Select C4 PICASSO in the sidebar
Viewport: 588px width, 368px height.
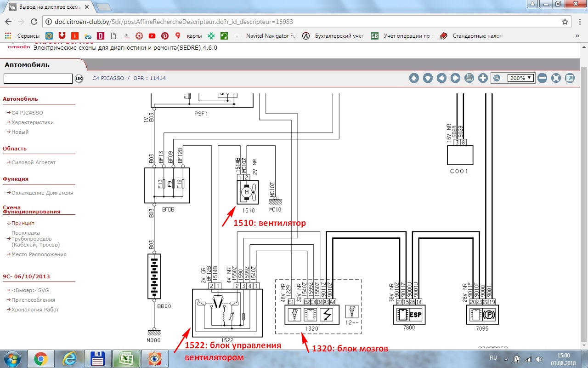[x=27, y=113]
